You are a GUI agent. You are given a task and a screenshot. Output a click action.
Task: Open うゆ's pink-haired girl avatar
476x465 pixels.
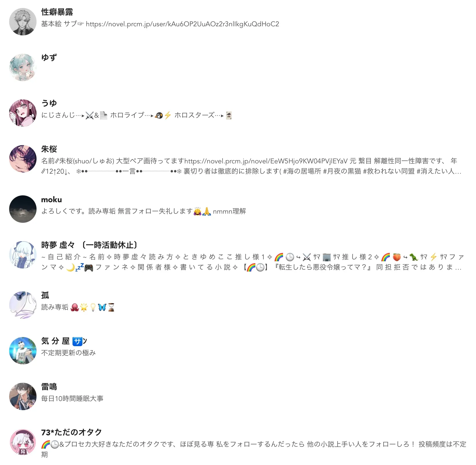[23, 113]
